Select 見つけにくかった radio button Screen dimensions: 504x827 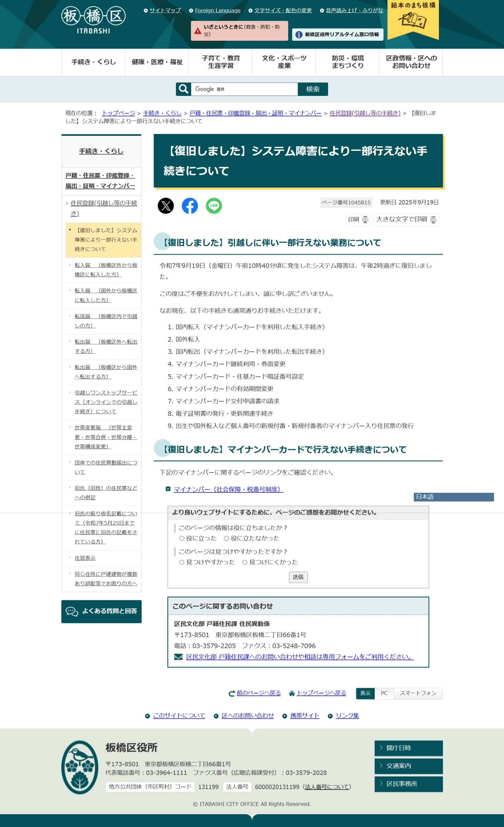[x=245, y=562]
